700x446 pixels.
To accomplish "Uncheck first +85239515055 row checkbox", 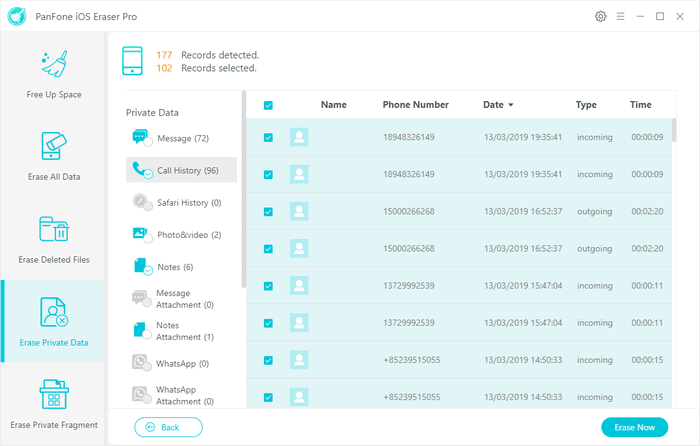I will pyautogui.click(x=268, y=360).
